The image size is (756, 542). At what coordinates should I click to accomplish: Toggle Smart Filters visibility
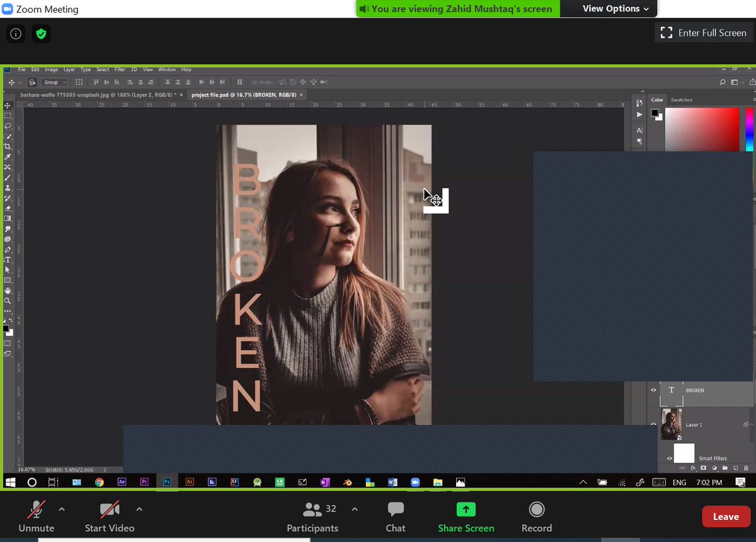point(669,458)
